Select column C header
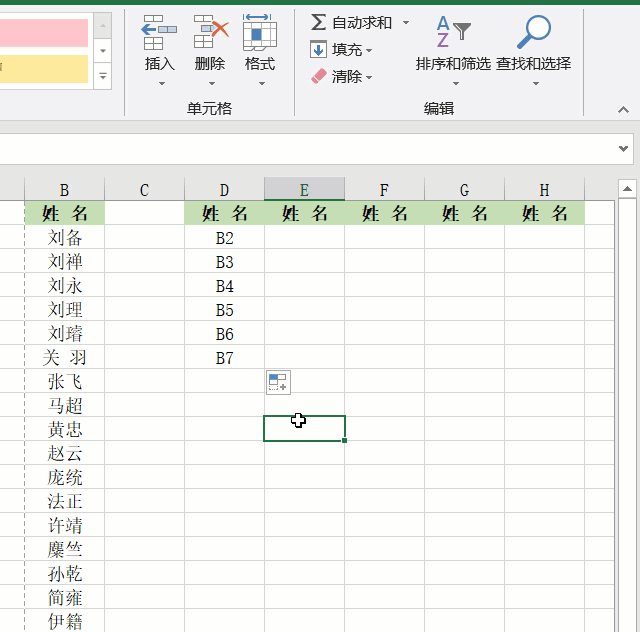640x632 pixels. (144, 190)
